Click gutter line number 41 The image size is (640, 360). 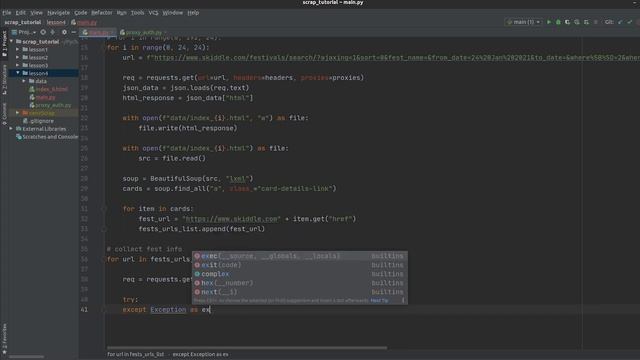tap(84, 309)
